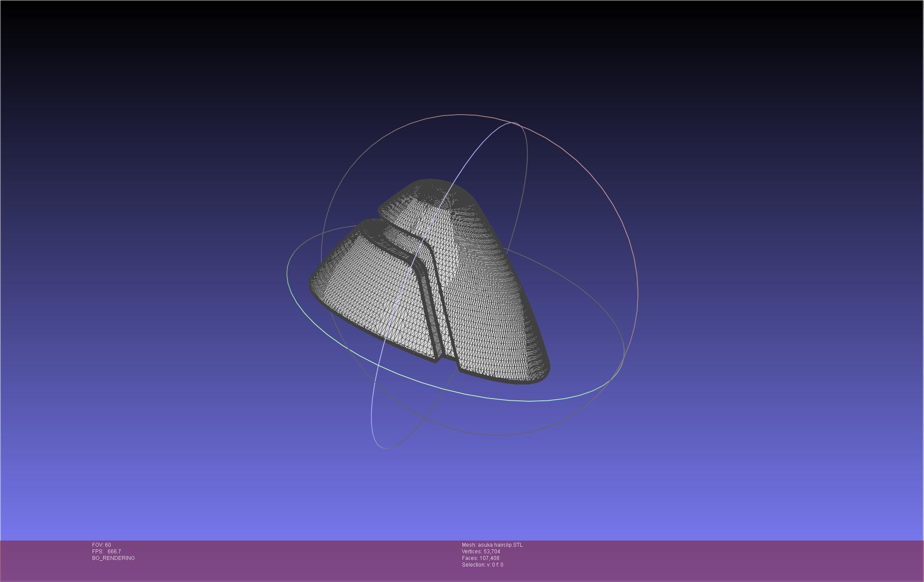Click the rounded top tip of the mesh
This screenshot has width=924, height=582.
pos(430,185)
